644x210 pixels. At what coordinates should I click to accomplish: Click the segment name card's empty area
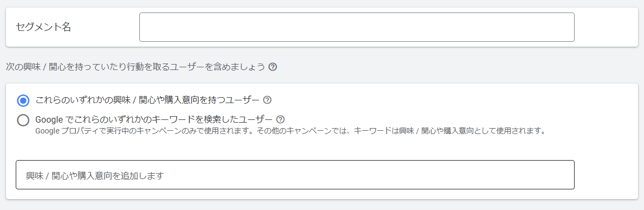[606, 27]
